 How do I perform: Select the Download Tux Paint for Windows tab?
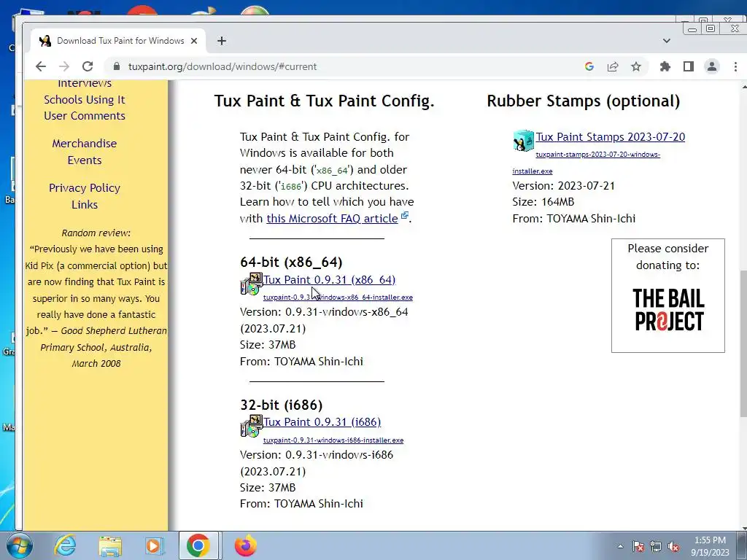pos(118,41)
